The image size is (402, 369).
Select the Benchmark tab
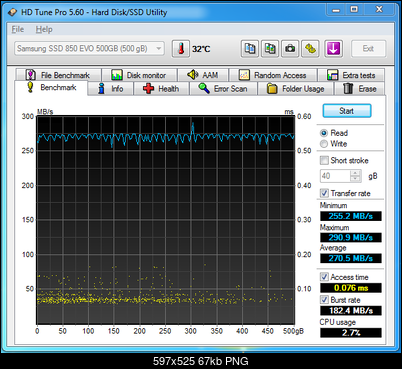(51, 88)
